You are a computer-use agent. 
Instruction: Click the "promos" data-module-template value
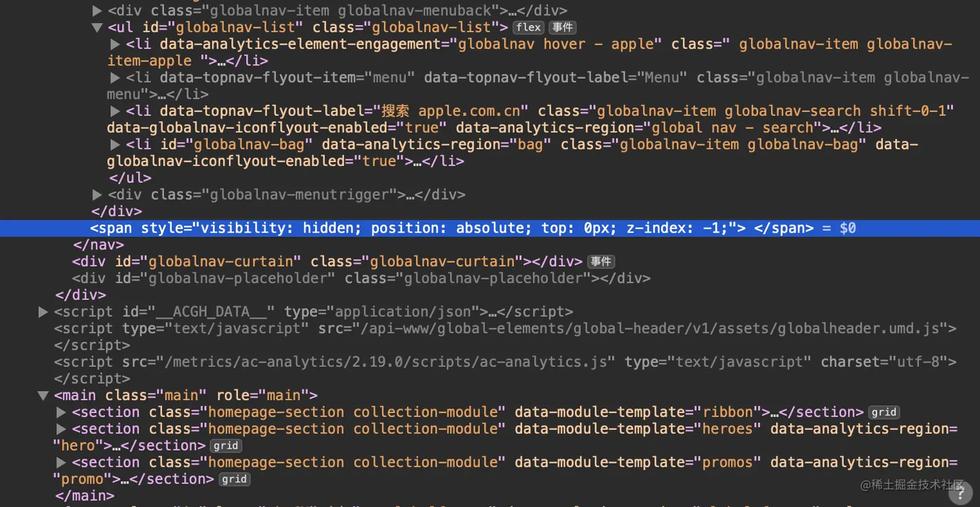[x=728, y=462]
